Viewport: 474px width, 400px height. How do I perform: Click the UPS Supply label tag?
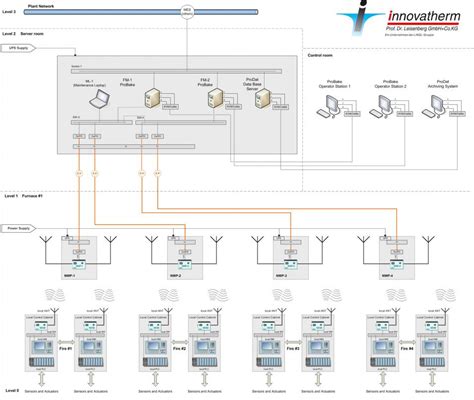click(18, 48)
